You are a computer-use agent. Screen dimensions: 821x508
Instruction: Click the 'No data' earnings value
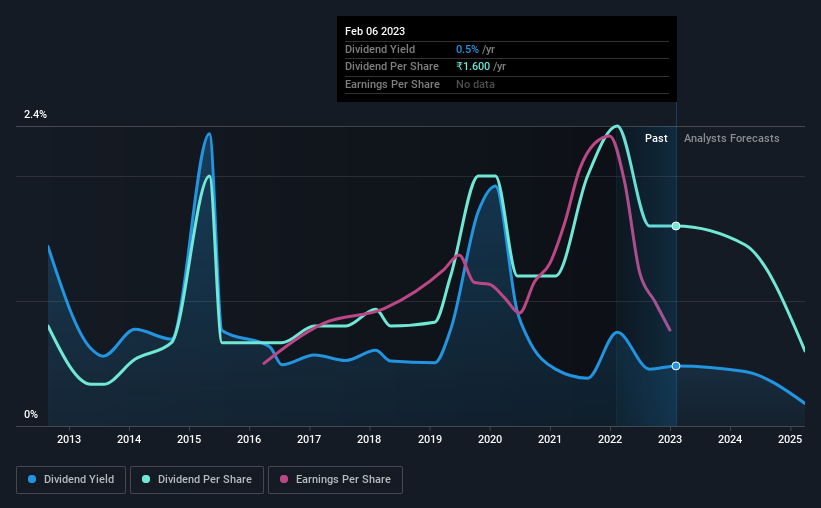point(475,84)
